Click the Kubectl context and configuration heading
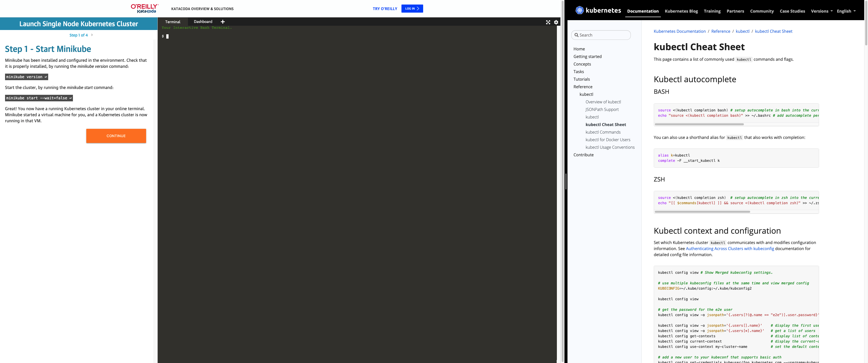This screenshot has width=868, height=363. click(717, 231)
